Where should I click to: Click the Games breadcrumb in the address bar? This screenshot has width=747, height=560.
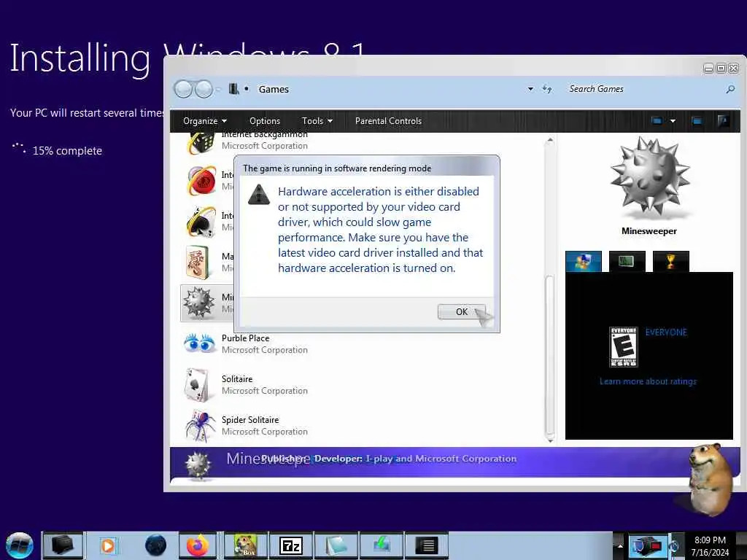tap(274, 89)
